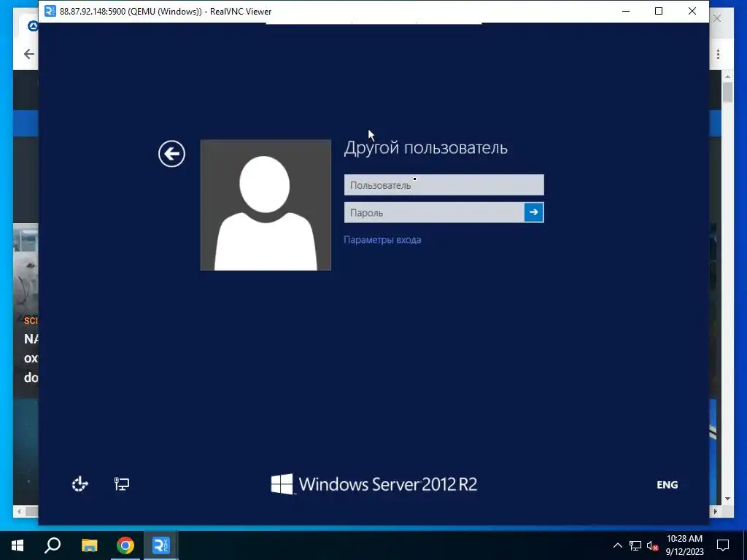Open Ease of Access icon on login screen
747x560 pixels.
click(x=80, y=484)
